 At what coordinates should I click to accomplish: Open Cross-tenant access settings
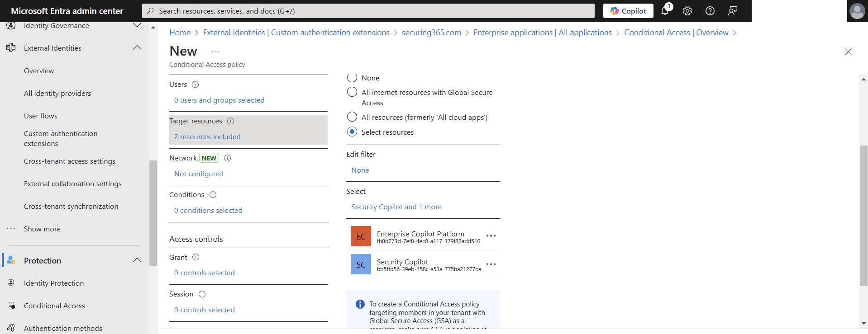click(70, 161)
